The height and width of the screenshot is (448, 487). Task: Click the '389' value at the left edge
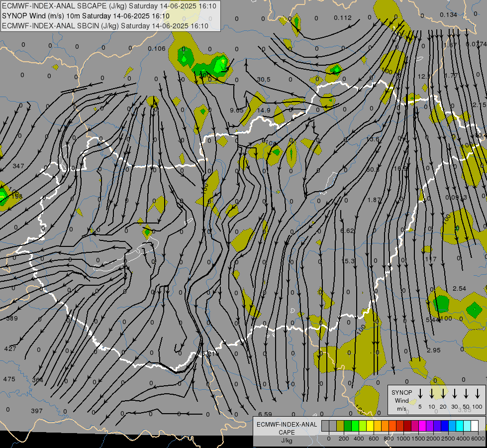point(12,319)
